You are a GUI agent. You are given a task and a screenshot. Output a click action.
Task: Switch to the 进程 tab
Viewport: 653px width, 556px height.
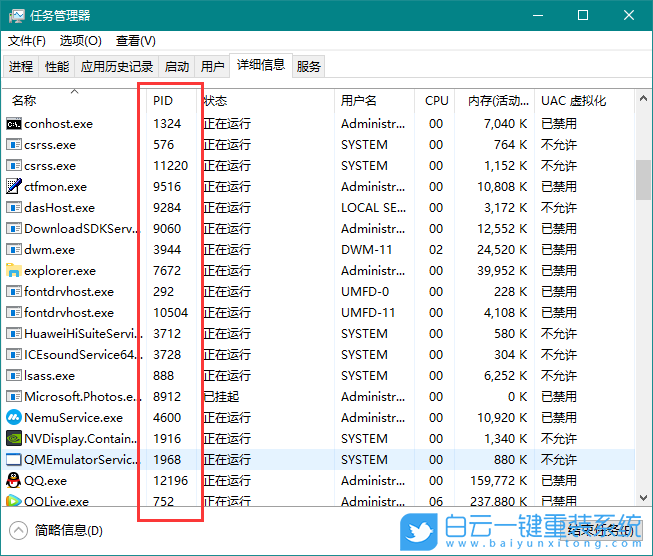(x=21, y=66)
